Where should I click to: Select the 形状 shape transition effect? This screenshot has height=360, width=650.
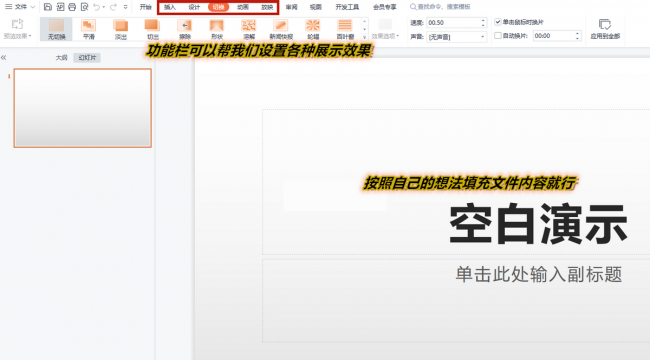click(x=217, y=29)
